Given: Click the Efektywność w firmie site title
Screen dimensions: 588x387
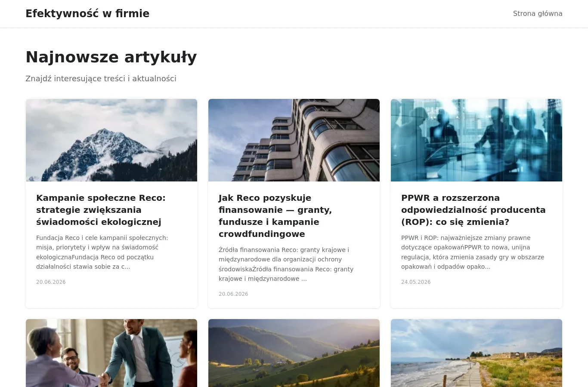Looking at the screenshot, I should coord(87,13).
